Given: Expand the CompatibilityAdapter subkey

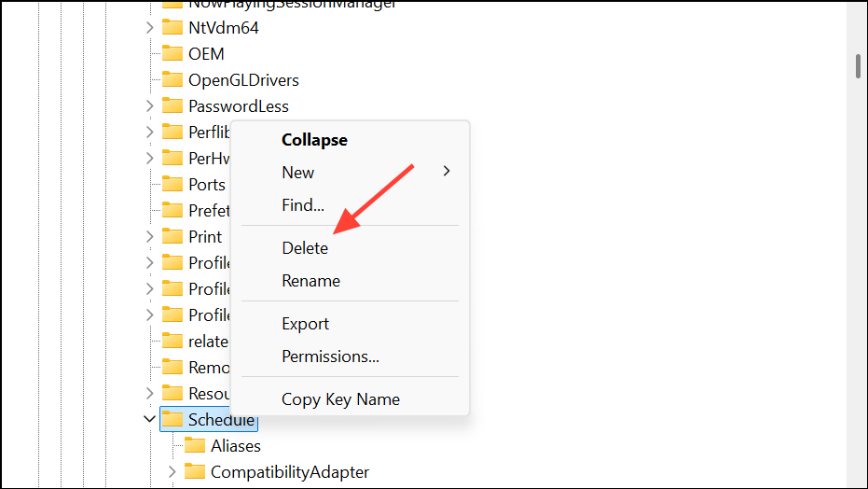Looking at the screenshot, I should (172, 472).
